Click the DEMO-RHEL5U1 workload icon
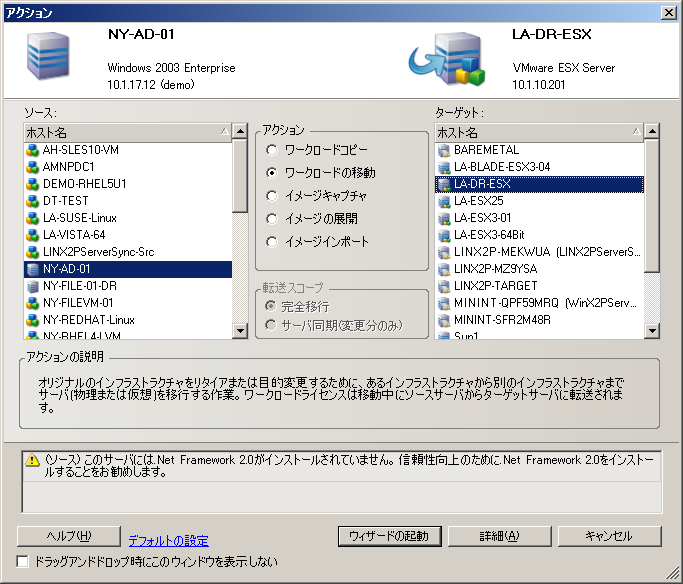Image resolution: width=683 pixels, height=584 pixels. click(32, 184)
